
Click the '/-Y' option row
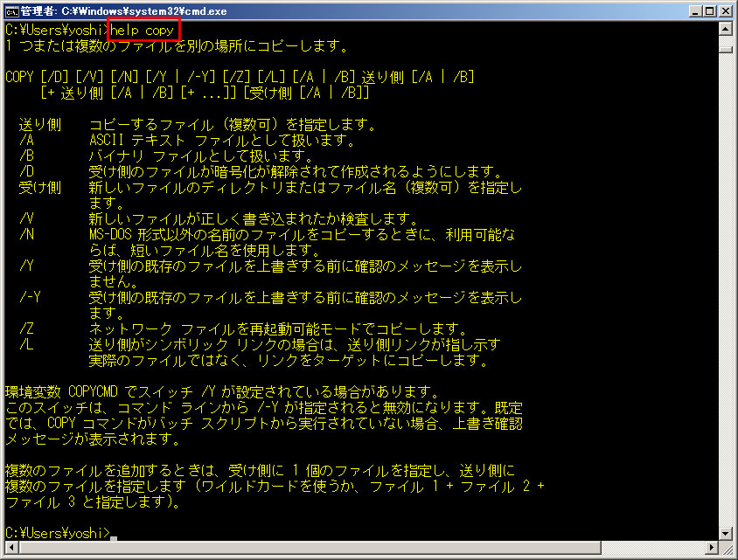click(x=271, y=305)
